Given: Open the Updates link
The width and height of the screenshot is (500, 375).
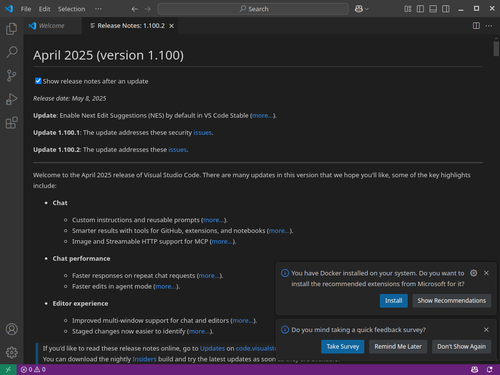Looking at the screenshot, I should 212,348.
